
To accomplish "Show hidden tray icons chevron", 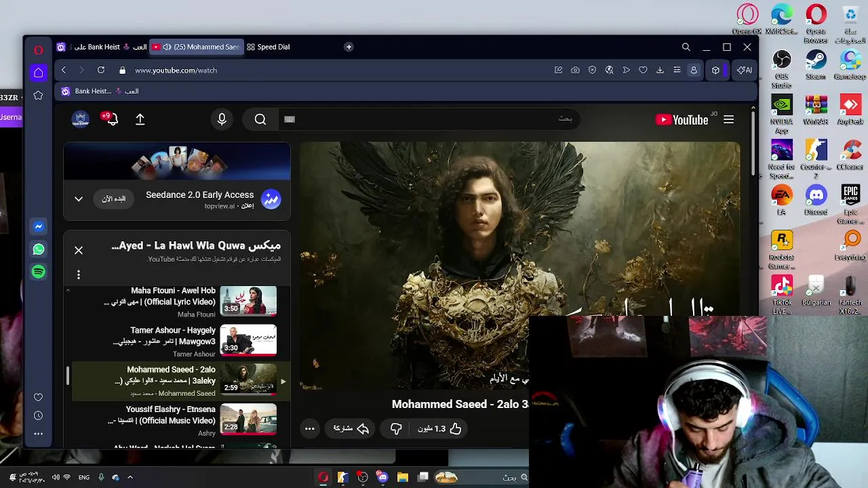I will click(x=130, y=477).
